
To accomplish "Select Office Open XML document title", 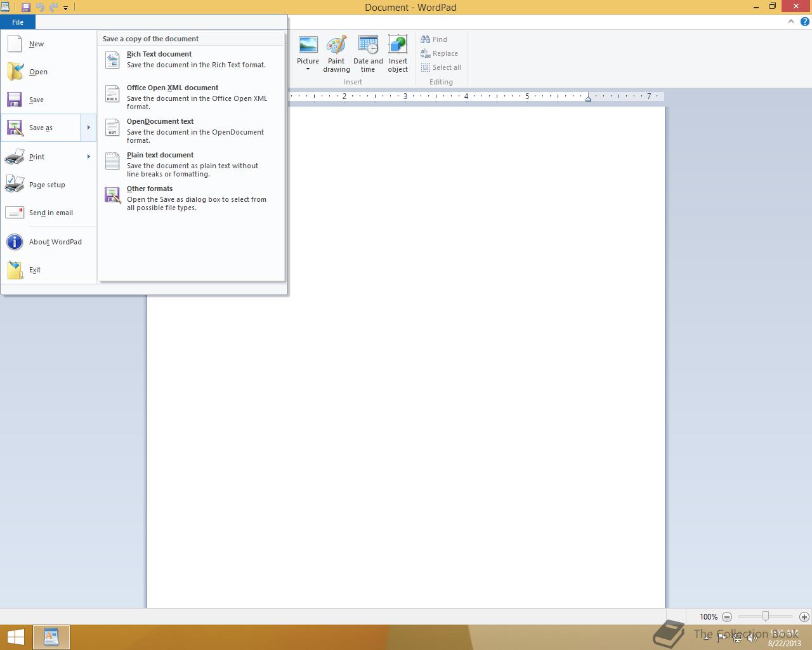I will click(173, 88).
